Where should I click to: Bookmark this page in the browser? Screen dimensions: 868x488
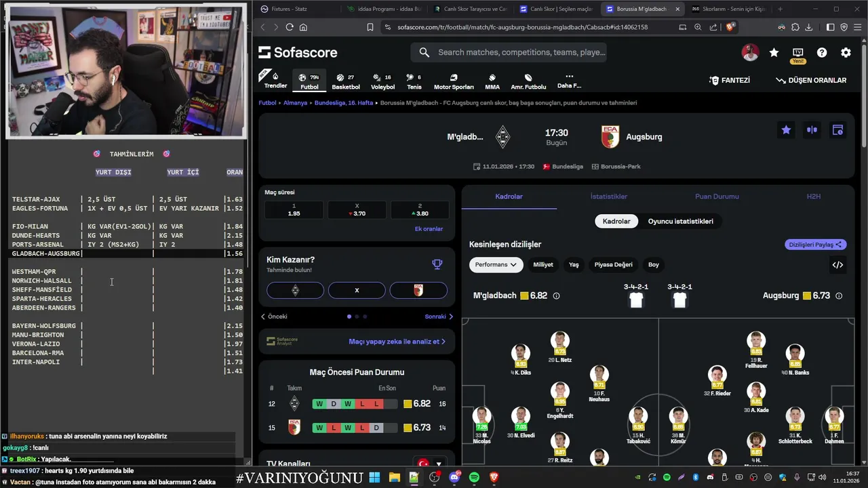click(370, 27)
